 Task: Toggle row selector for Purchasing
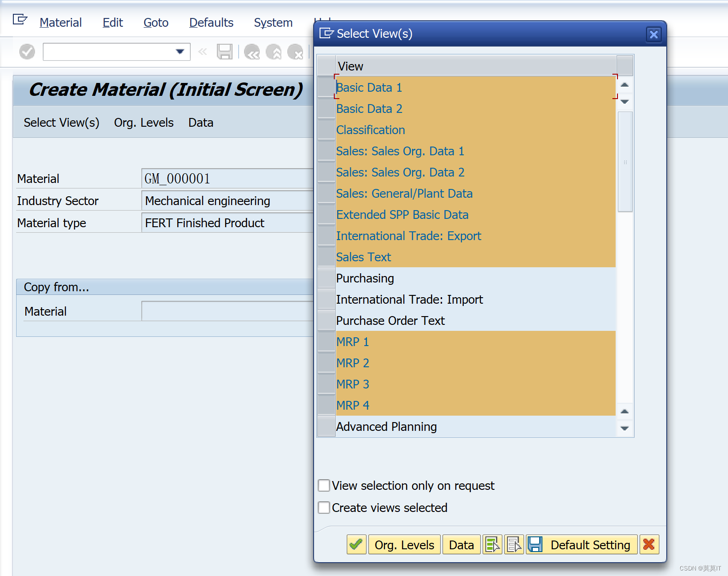click(x=326, y=278)
